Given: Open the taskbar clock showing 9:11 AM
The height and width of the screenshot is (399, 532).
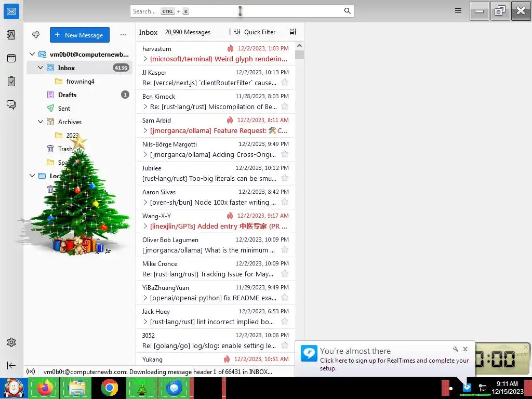Looking at the screenshot, I should point(507,388).
